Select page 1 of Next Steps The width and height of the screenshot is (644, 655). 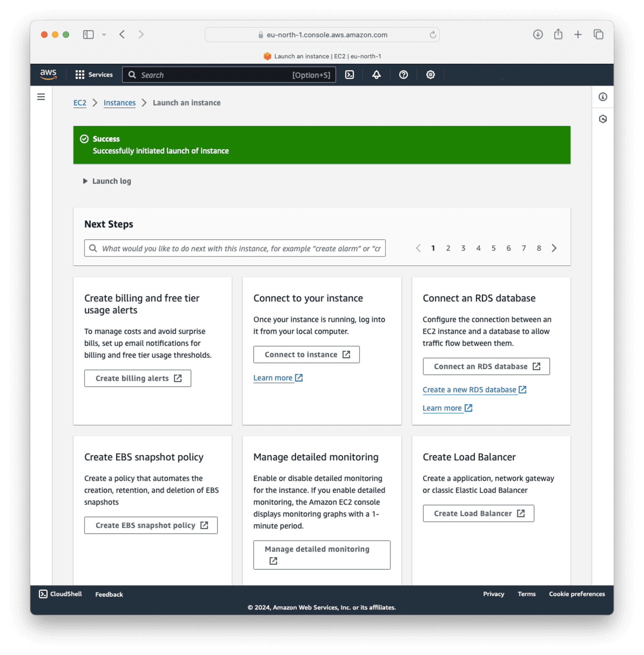click(433, 248)
